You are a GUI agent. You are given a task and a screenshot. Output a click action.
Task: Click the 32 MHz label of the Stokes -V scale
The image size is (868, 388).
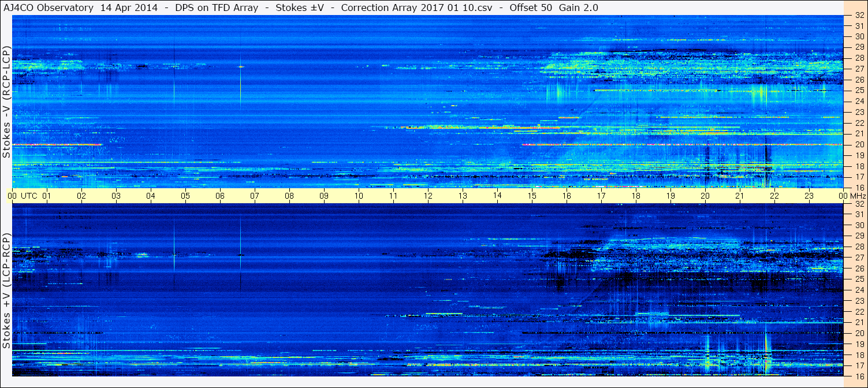click(x=859, y=16)
